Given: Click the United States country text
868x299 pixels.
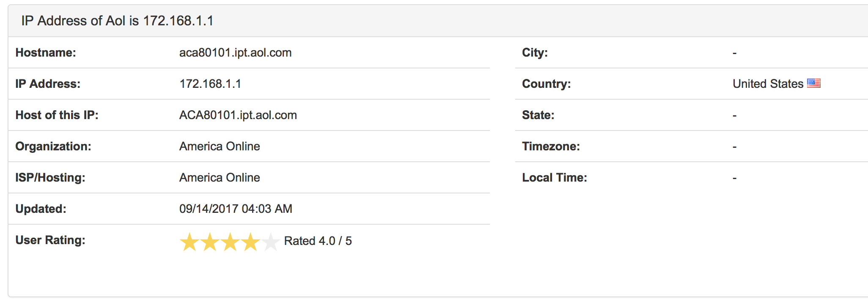Looking at the screenshot, I should click(x=768, y=84).
